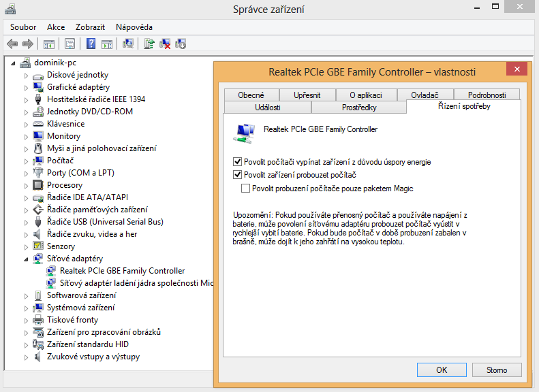539x392 pixels.
Task: Select Realtek PCIe GBE Family Controller tree item
Action: pos(123,271)
